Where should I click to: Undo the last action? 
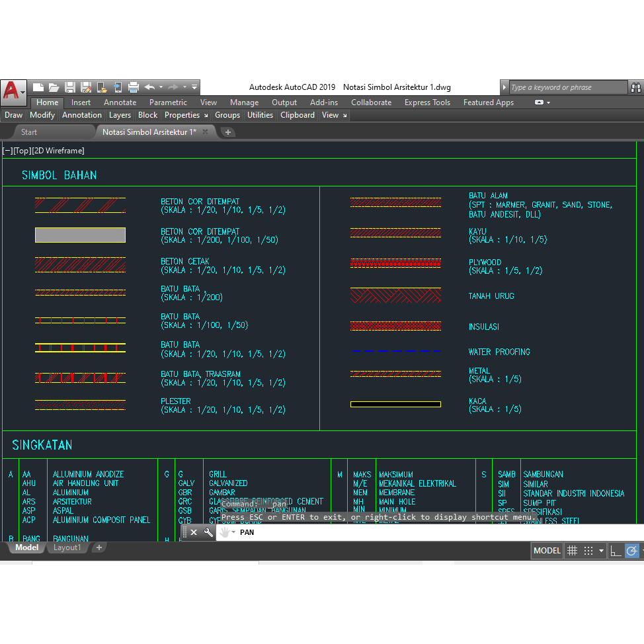[150, 87]
